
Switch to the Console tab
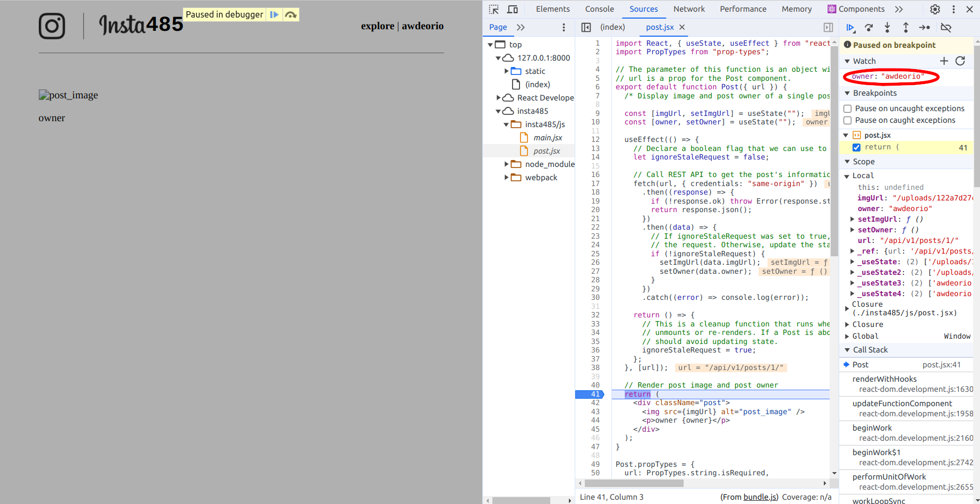coord(599,9)
